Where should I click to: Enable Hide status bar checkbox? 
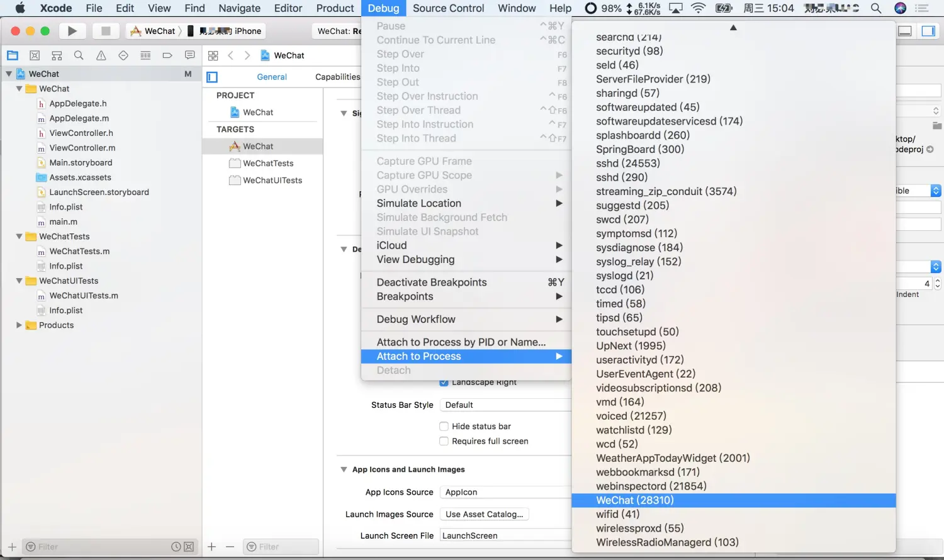[x=444, y=426]
